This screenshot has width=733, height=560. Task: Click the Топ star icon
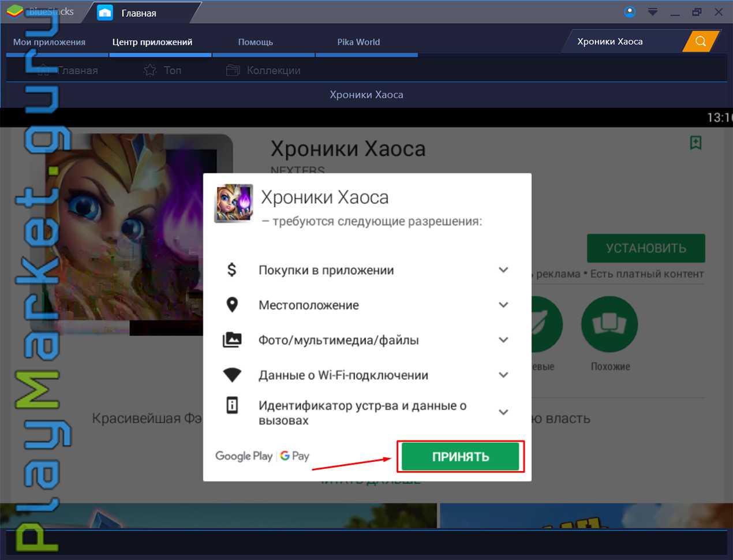(150, 70)
